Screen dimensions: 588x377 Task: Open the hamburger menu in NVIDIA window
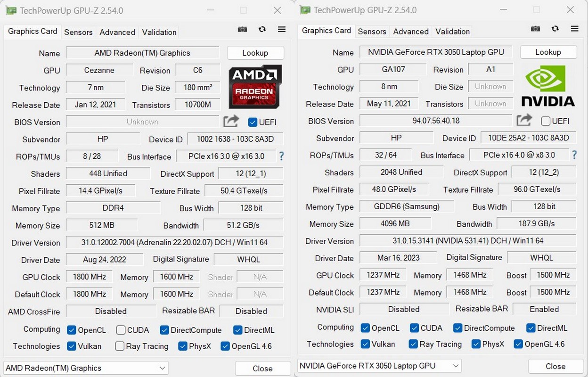[x=575, y=29]
